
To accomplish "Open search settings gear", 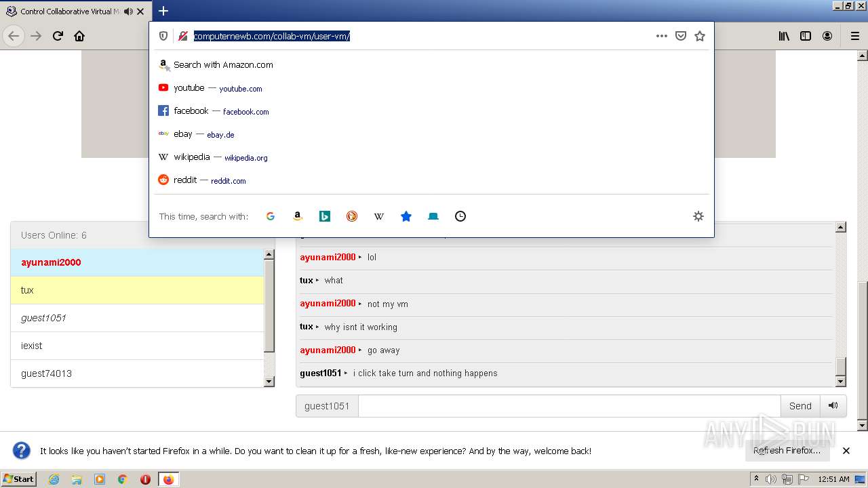I will (698, 216).
